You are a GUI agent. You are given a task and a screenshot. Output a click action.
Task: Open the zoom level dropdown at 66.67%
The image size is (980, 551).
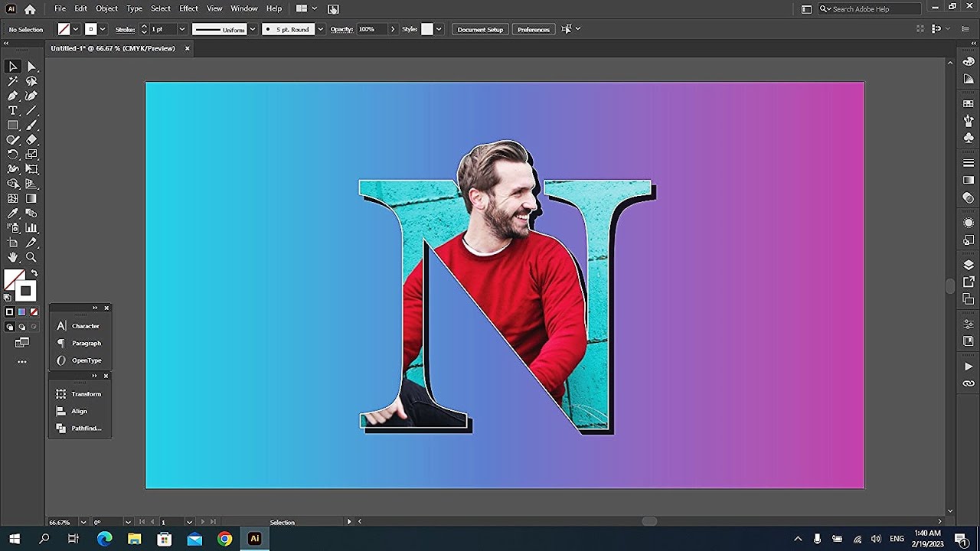pyautogui.click(x=83, y=523)
